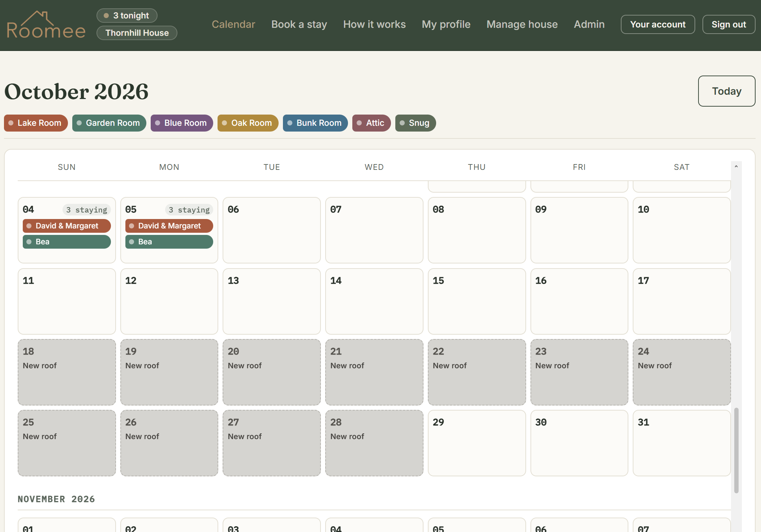The image size is (761, 532).
Task: Open Bea's booking on October 05
Action: (169, 242)
